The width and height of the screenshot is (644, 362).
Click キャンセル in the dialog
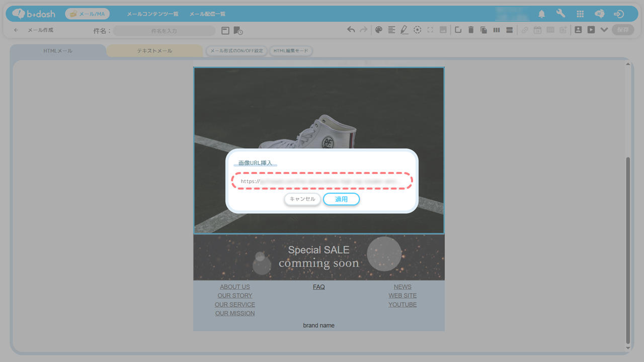302,199
